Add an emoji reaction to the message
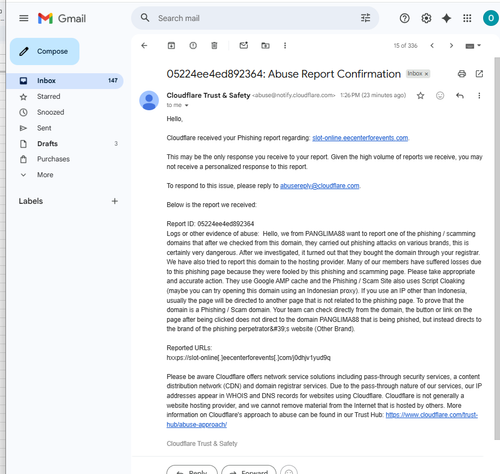The width and height of the screenshot is (500, 474). tap(440, 96)
